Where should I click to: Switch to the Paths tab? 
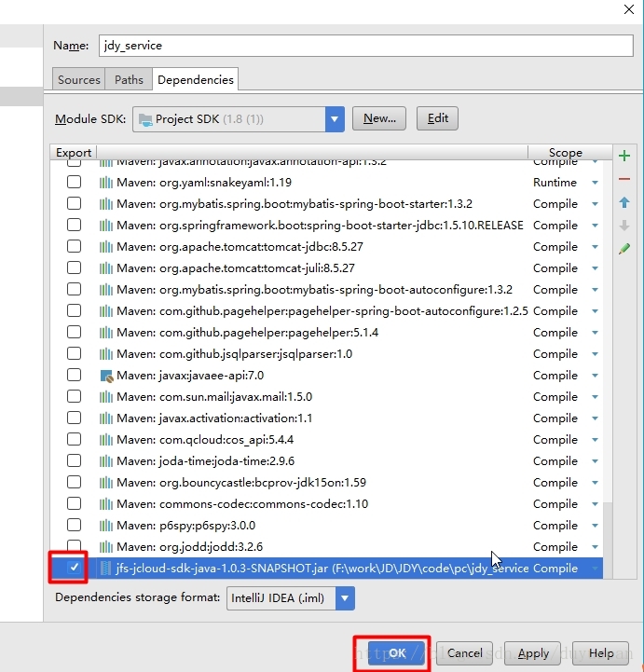coord(129,80)
